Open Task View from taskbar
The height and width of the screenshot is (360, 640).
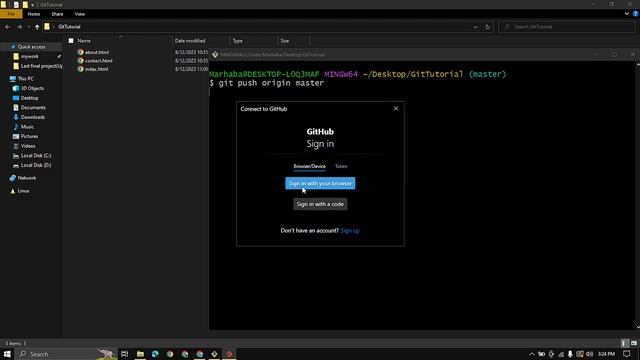pyautogui.click(x=124, y=354)
